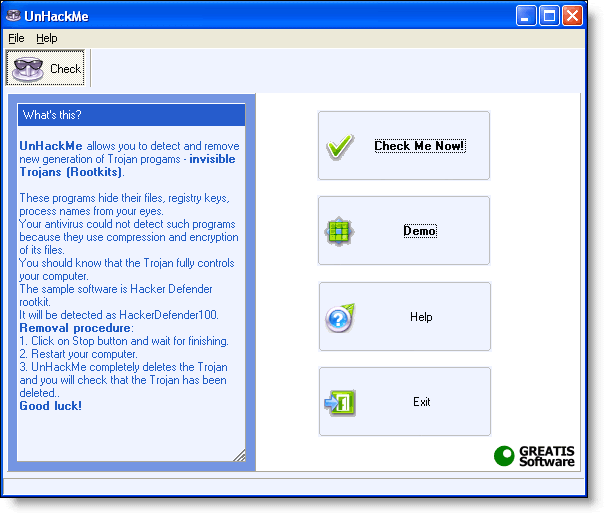Open the File menu
The width and height of the screenshot is (604, 514).
tap(16, 38)
